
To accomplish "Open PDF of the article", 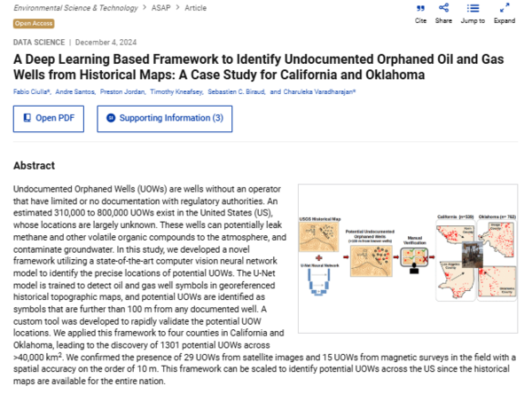I will click(x=51, y=117).
